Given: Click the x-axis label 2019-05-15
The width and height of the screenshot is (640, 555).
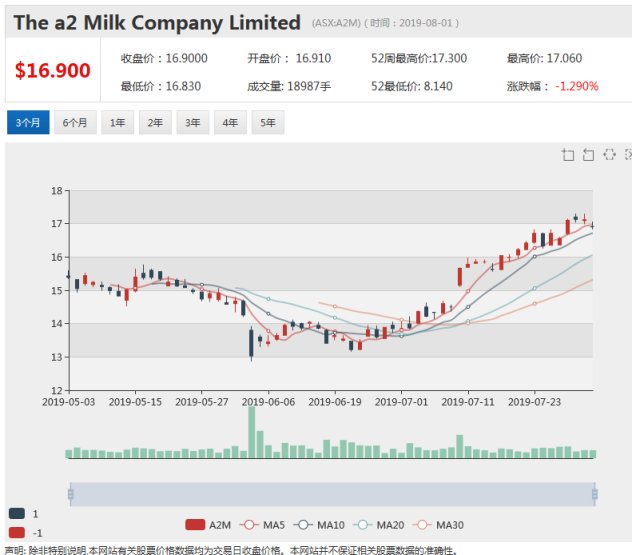Looking at the screenshot, I should click(135, 402).
